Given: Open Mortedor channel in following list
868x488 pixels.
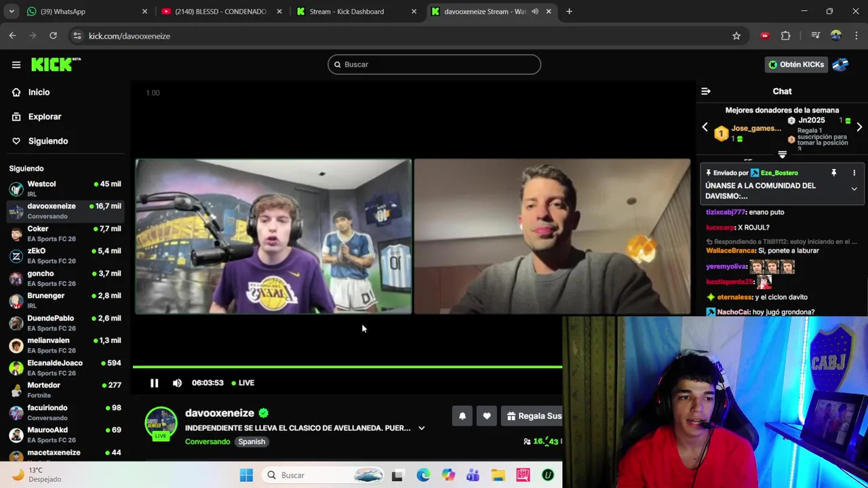Looking at the screenshot, I should 65,390.
